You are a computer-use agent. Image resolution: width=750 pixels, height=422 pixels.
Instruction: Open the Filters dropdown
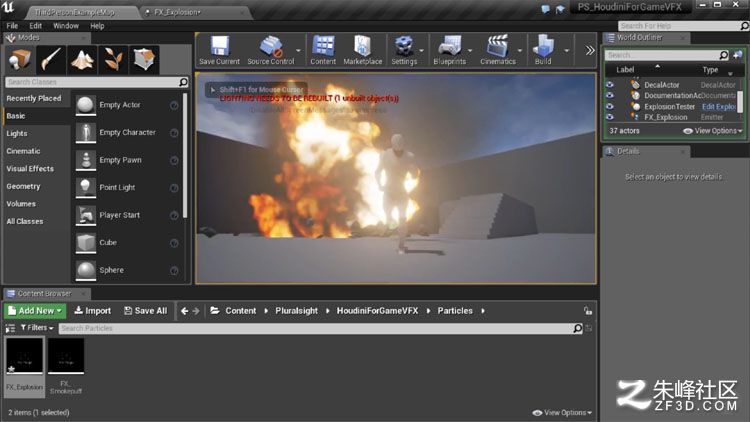[x=37, y=328]
